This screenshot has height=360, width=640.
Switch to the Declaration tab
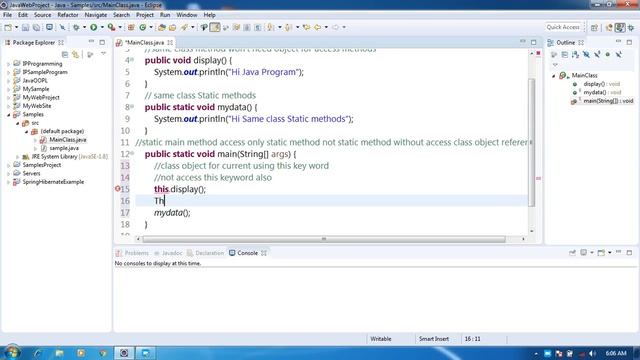[x=206, y=253]
